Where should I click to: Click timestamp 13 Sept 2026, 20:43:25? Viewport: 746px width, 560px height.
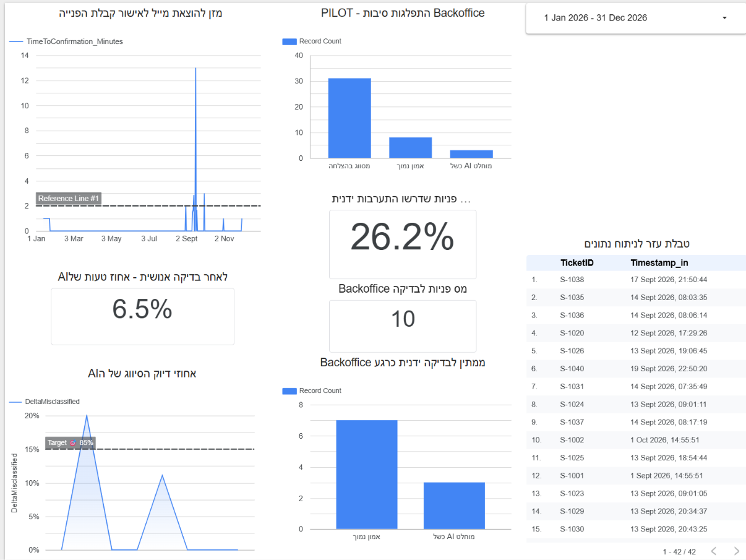tap(667, 529)
